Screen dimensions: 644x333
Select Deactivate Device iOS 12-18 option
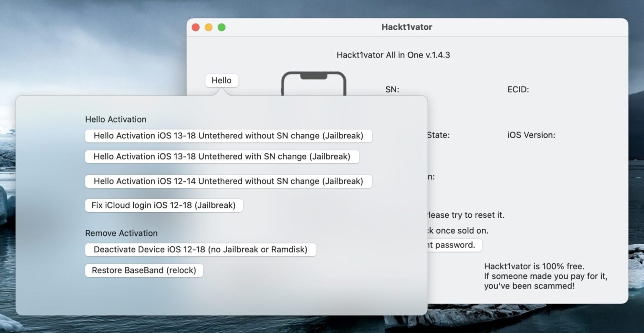coord(201,249)
